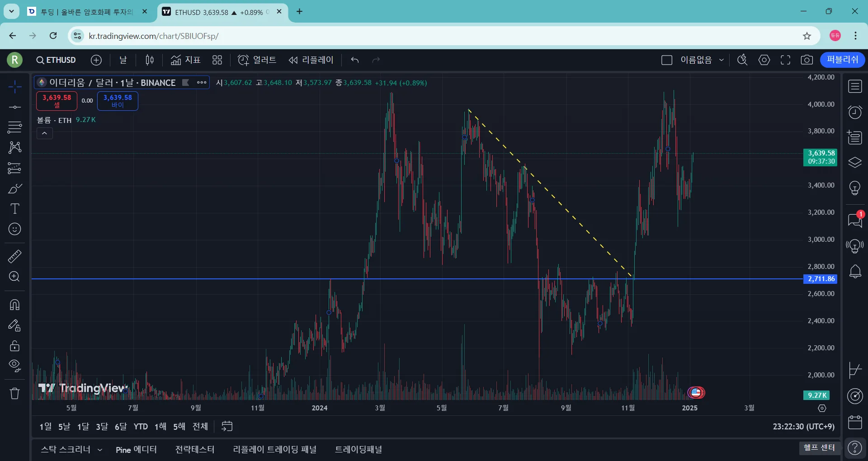Toggle stay in drawing mode
The image size is (868, 461).
(x=14, y=325)
